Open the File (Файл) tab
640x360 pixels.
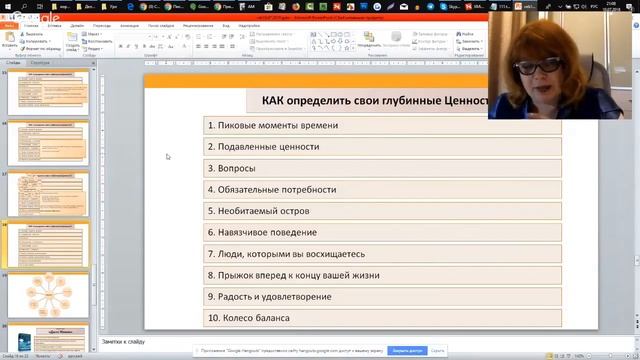click(x=9, y=25)
